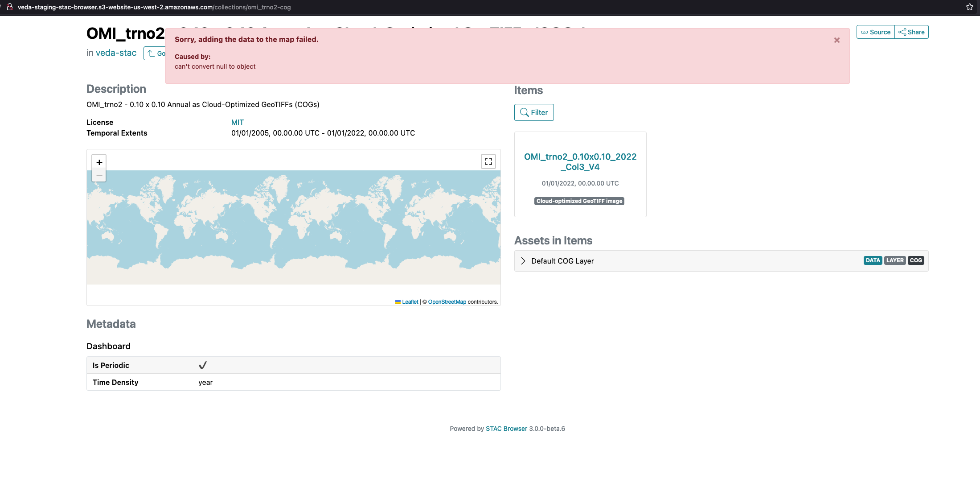The height and width of the screenshot is (483, 980).
Task: Open the MIT license link
Action: [237, 122]
